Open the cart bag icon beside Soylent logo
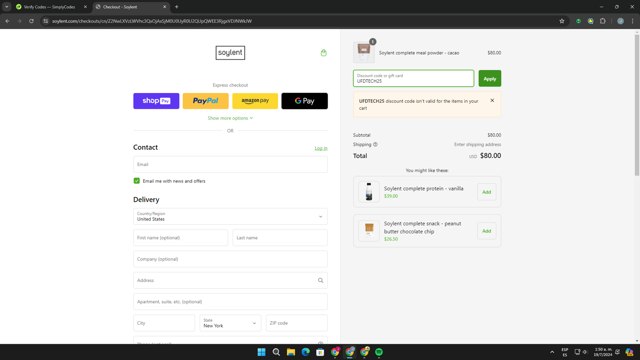640x360 pixels. pyautogui.click(x=324, y=53)
